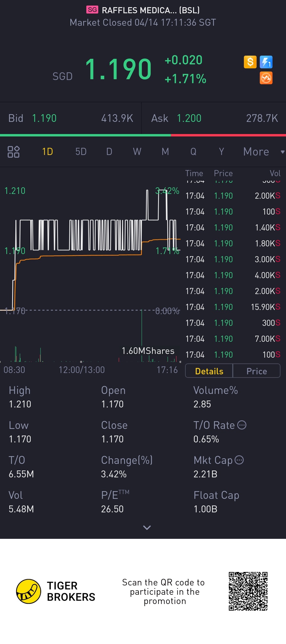The image size is (286, 644).
Task: Select the Details tab under trades
Action: point(209,371)
